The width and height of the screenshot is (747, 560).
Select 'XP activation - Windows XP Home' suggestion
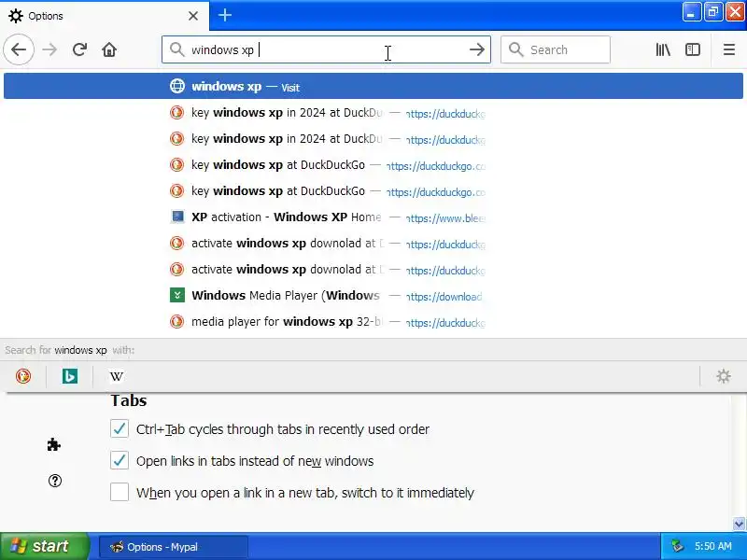(x=373, y=217)
